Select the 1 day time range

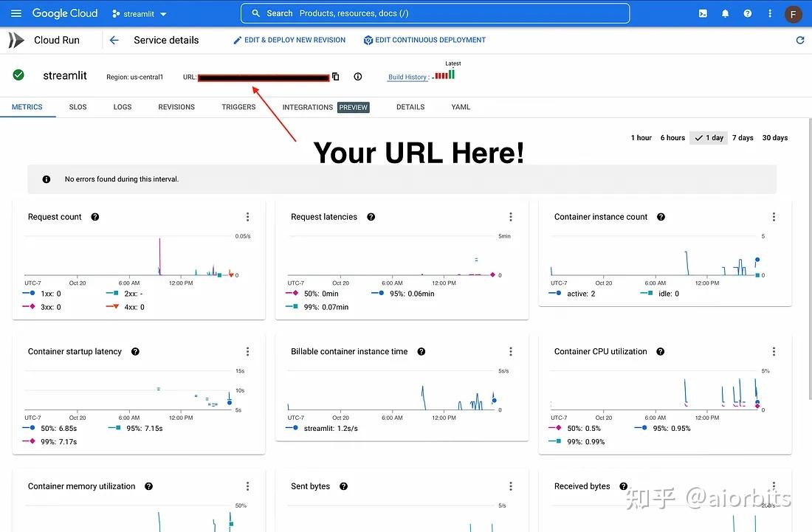pos(709,138)
